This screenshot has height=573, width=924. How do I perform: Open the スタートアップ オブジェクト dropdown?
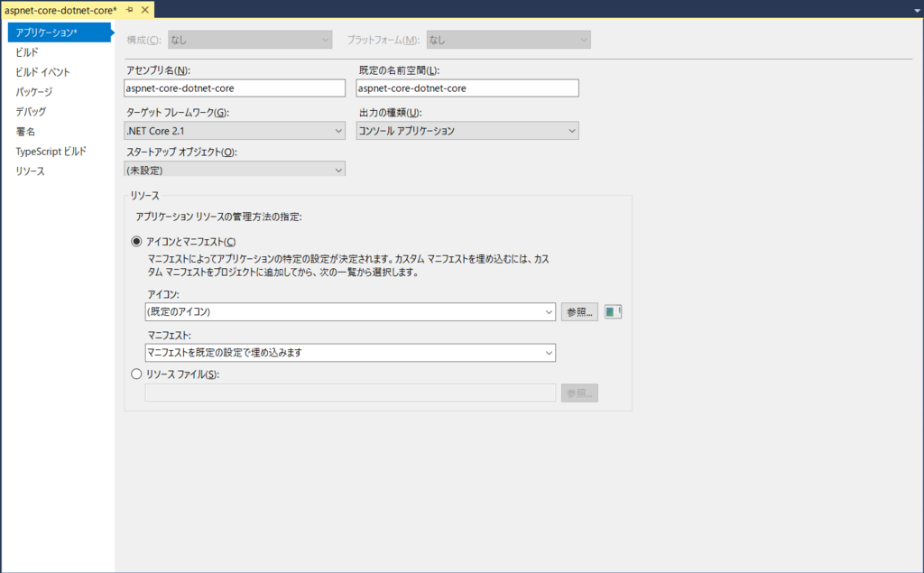235,169
